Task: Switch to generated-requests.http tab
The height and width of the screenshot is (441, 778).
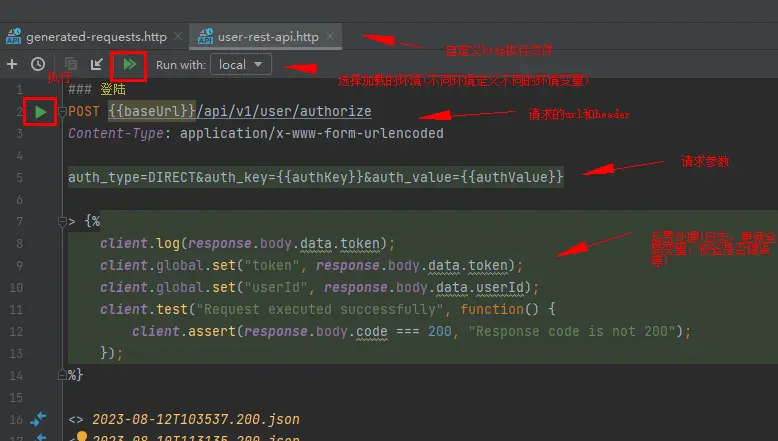Action: point(96,37)
